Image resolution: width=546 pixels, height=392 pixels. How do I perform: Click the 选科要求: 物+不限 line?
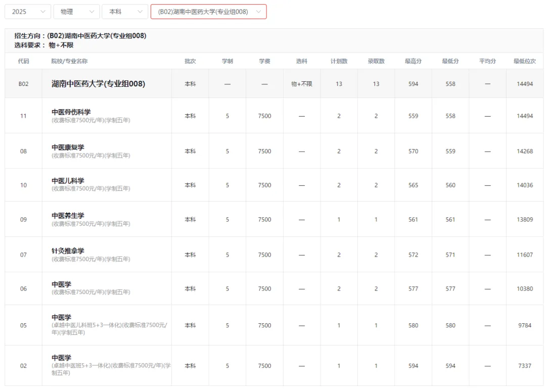[44, 45]
